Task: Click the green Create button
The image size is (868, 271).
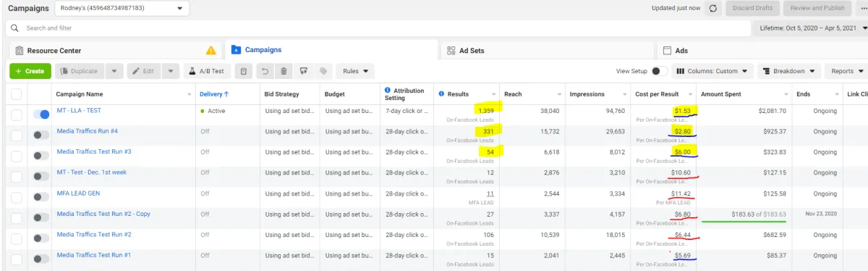Action: tap(30, 71)
